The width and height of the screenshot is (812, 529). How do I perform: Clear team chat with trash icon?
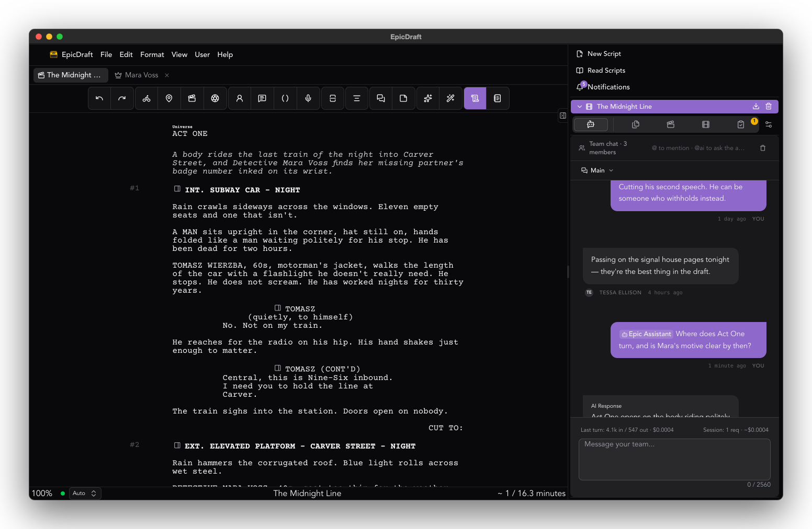click(763, 148)
